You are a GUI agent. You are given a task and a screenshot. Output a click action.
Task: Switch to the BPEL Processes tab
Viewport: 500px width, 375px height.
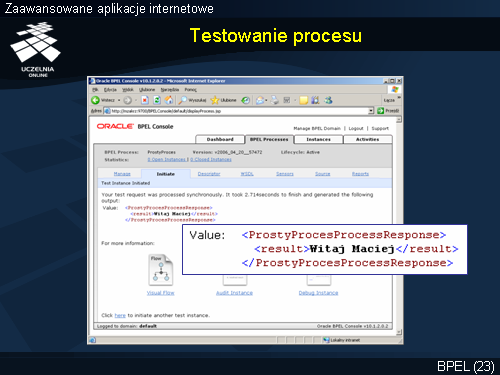[x=269, y=139]
